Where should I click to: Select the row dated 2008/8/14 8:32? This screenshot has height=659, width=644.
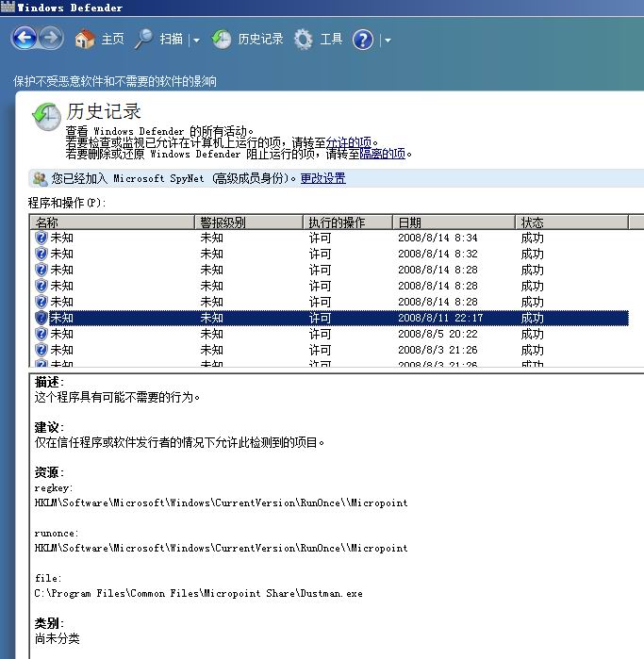pyautogui.click(x=331, y=254)
